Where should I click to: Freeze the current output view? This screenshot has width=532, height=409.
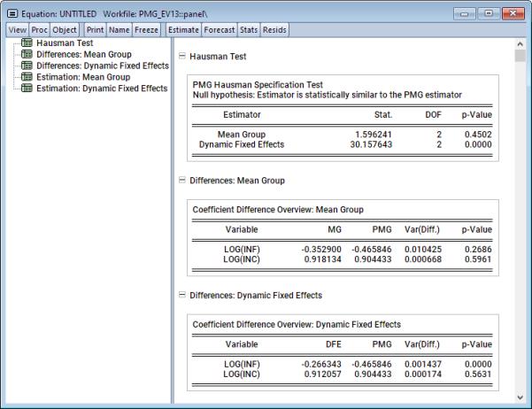coord(147,29)
